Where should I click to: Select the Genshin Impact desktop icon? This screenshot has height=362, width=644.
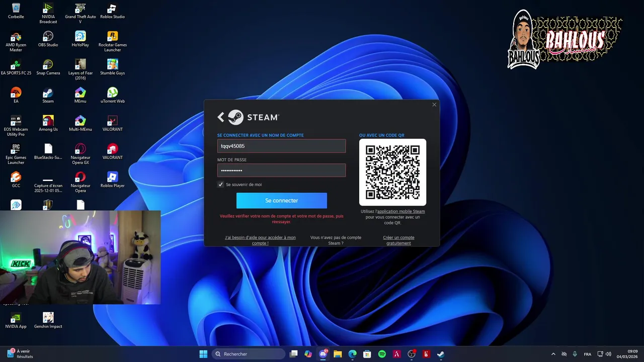click(48, 321)
